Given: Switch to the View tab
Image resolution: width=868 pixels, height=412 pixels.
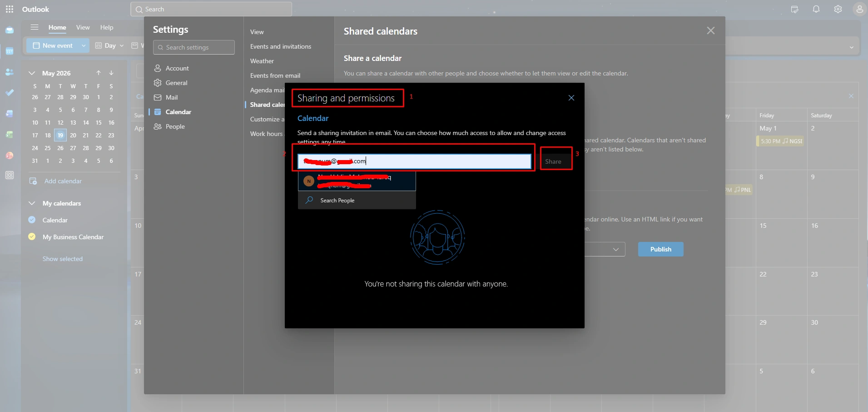Looking at the screenshot, I should pos(83,27).
